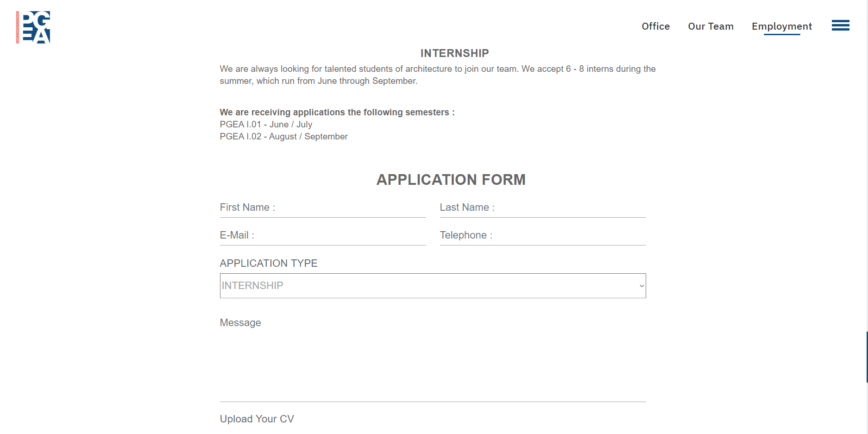Click the "We are receiving applications" text
This screenshot has height=434, width=868.
pyautogui.click(x=337, y=113)
